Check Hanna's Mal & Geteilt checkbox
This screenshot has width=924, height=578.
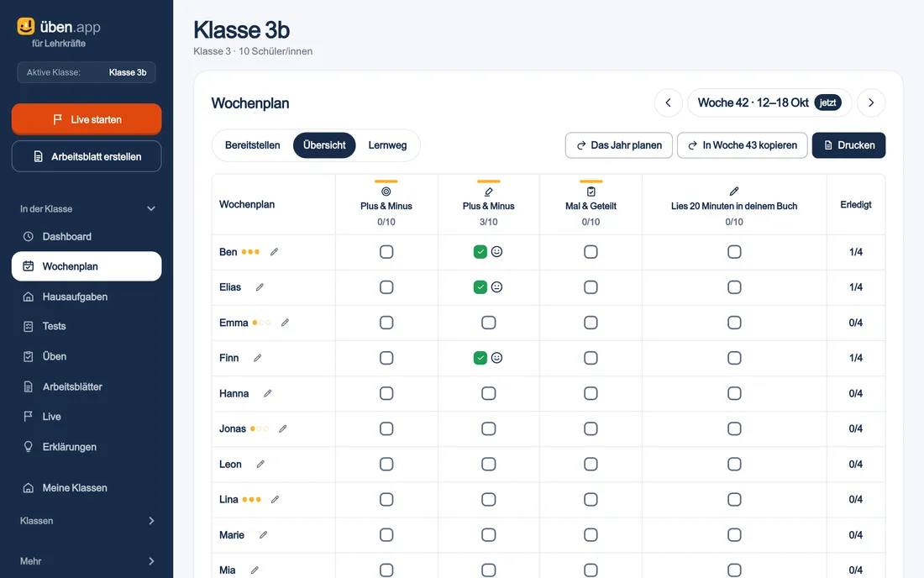(x=591, y=393)
